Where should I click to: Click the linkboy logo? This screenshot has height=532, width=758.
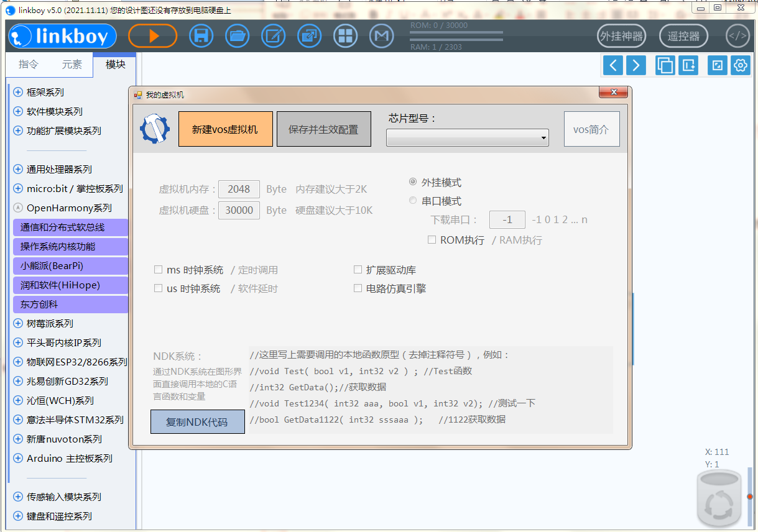(62, 36)
